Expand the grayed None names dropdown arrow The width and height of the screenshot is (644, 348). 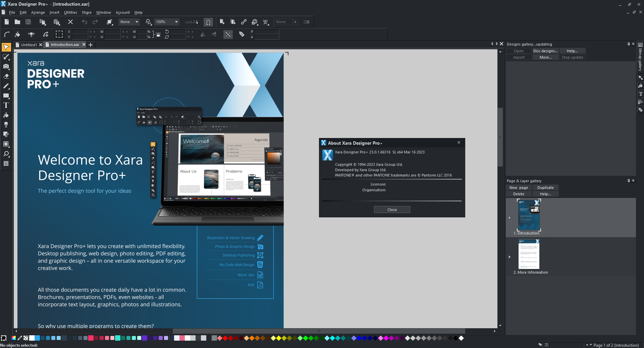click(x=296, y=22)
